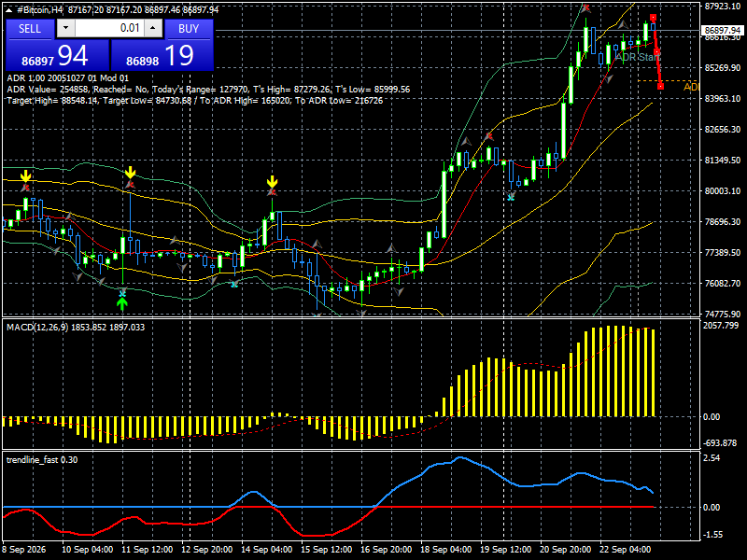This screenshot has height=560, width=747.
Task: Click the 14 Sep 04:00 time label
Action: click(267, 549)
